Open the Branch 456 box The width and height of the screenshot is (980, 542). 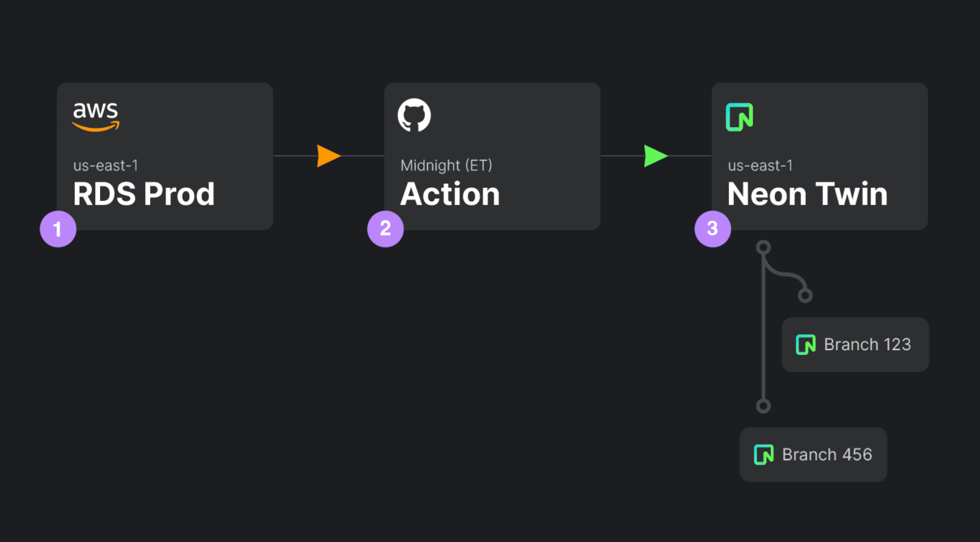click(813, 455)
